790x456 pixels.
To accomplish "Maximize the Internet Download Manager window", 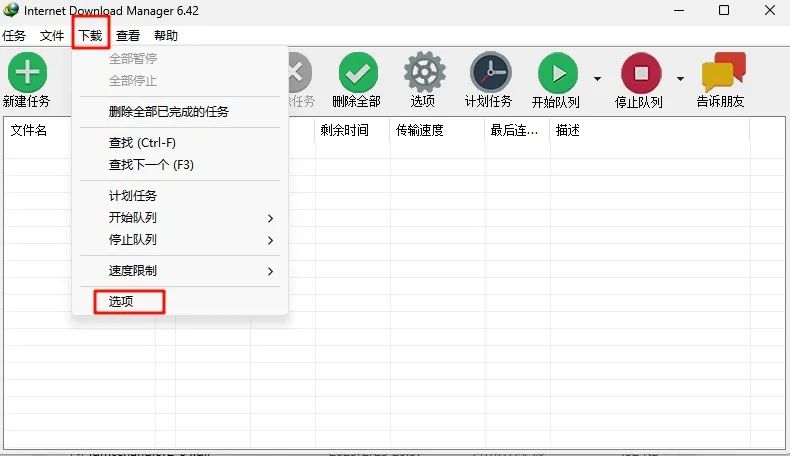I will (x=724, y=10).
